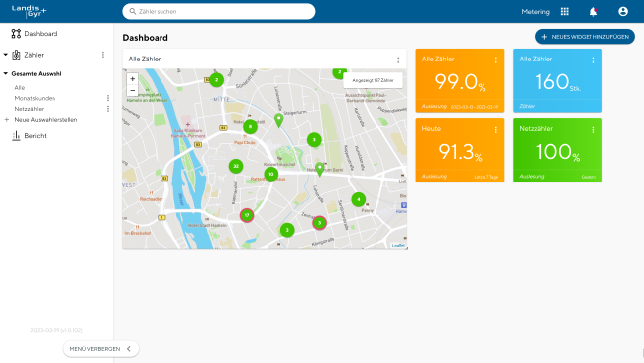Open the Metering module label
Viewport: 644px width, 363px height.
click(535, 12)
